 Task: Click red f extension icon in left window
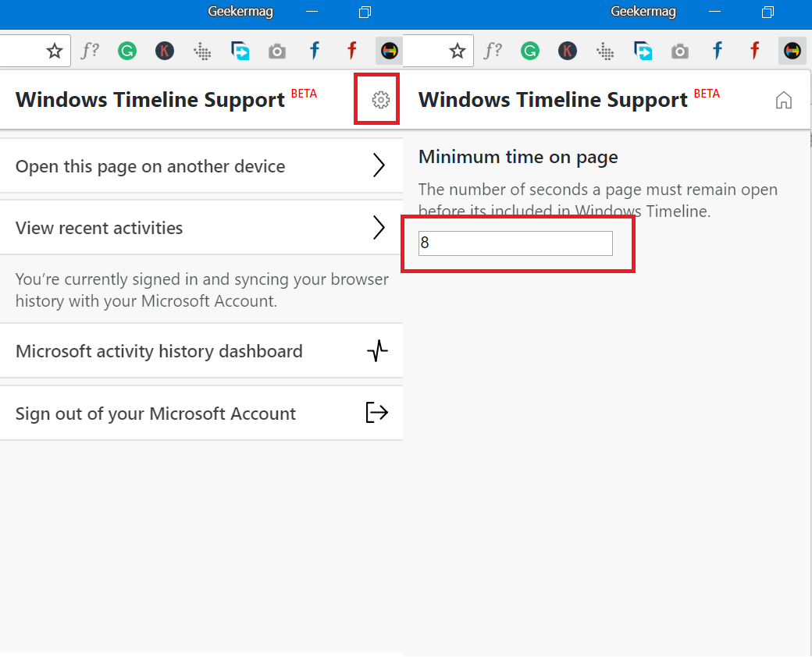pyautogui.click(x=352, y=51)
